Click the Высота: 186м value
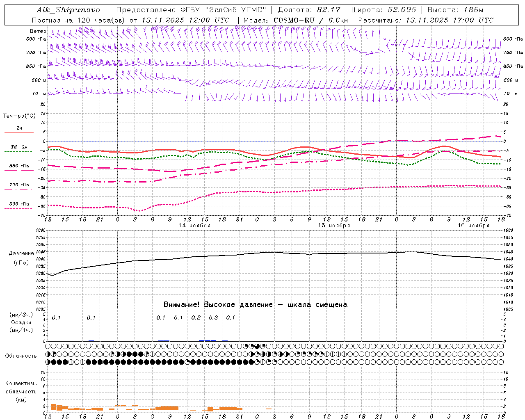525x420 pixels. coord(455,10)
